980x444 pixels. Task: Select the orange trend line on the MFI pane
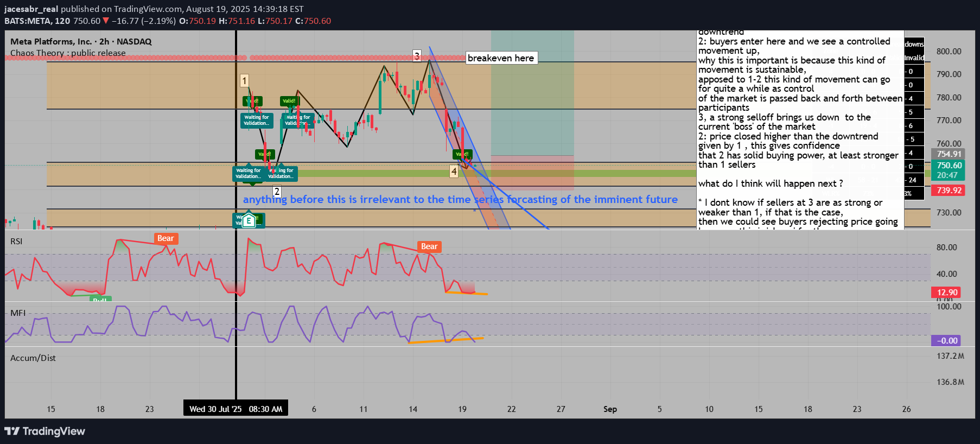445,341
